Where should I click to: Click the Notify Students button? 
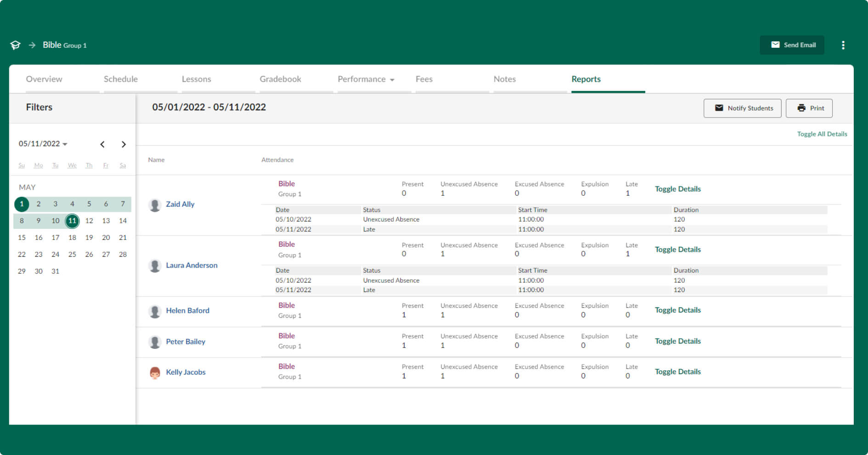[743, 108]
